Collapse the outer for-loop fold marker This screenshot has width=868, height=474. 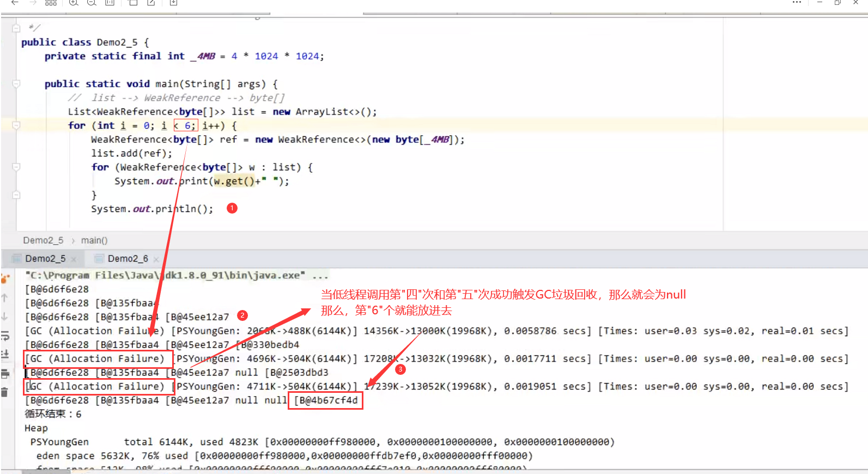tap(16, 125)
